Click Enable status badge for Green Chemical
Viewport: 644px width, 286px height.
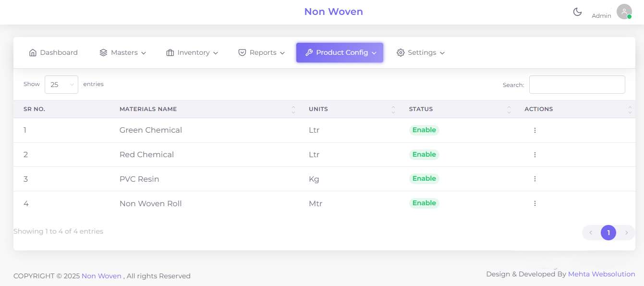pyautogui.click(x=424, y=130)
